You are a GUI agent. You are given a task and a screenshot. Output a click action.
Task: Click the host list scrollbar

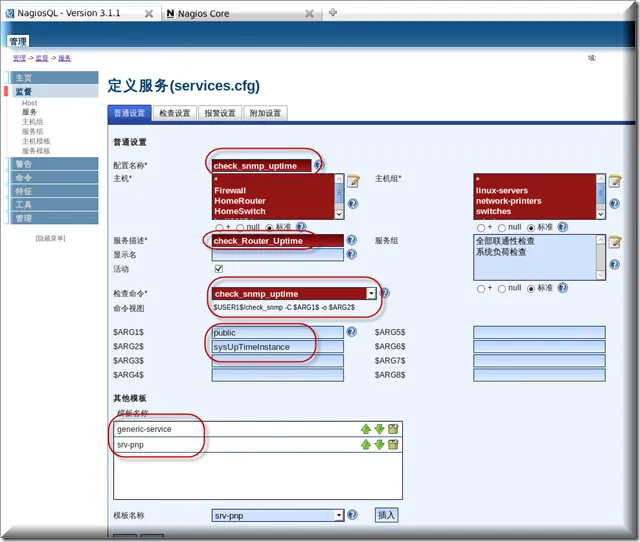click(x=339, y=197)
